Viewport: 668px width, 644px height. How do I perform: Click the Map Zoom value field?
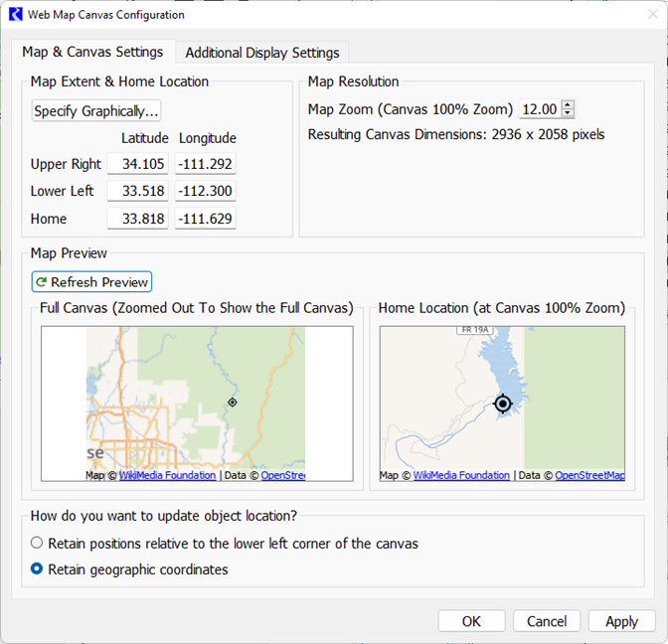[539, 109]
